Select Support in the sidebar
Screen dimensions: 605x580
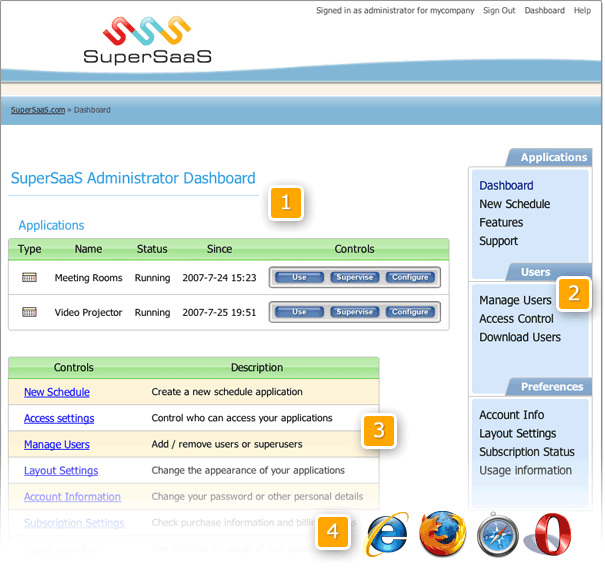499,241
